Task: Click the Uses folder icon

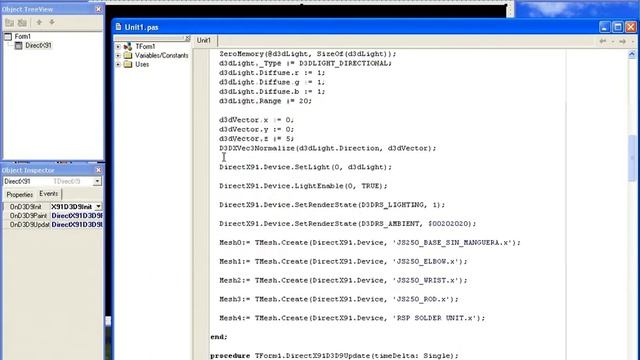Action: tap(128, 64)
